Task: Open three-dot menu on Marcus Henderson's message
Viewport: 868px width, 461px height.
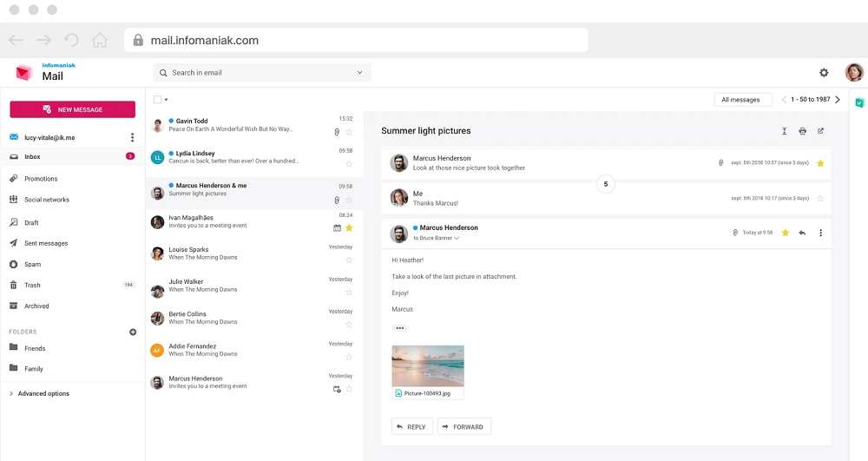Action: pos(821,233)
